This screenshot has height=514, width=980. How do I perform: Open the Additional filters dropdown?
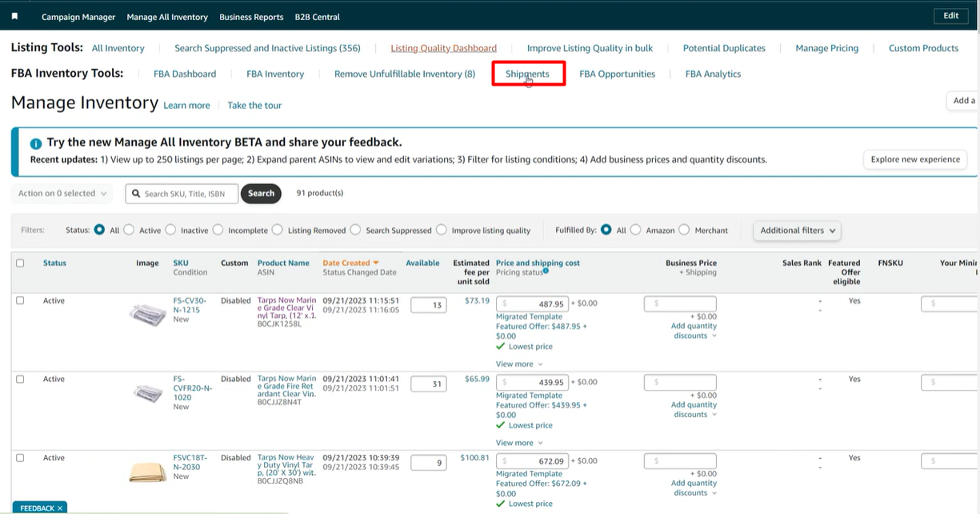tap(798, 231)
